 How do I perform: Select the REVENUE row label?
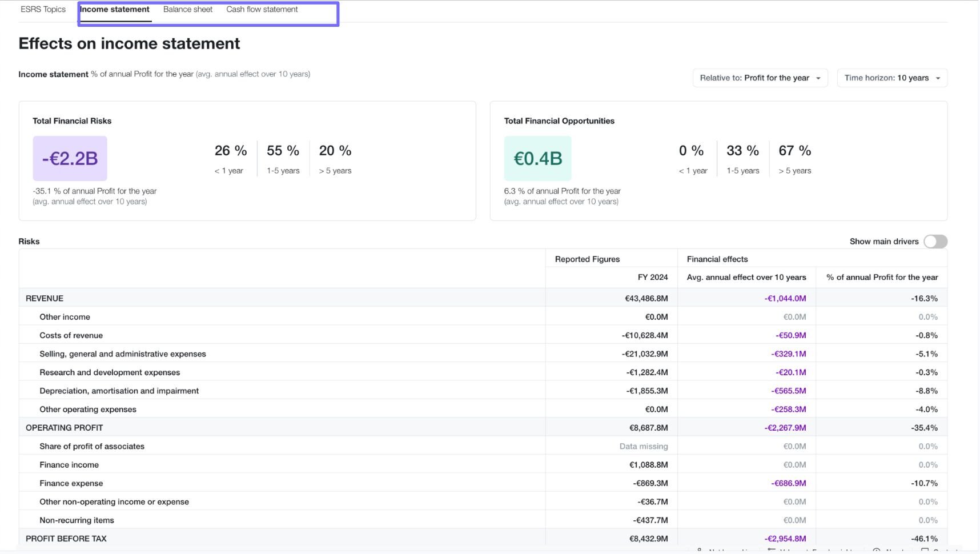pyautogui.click(x=45, y=298)
